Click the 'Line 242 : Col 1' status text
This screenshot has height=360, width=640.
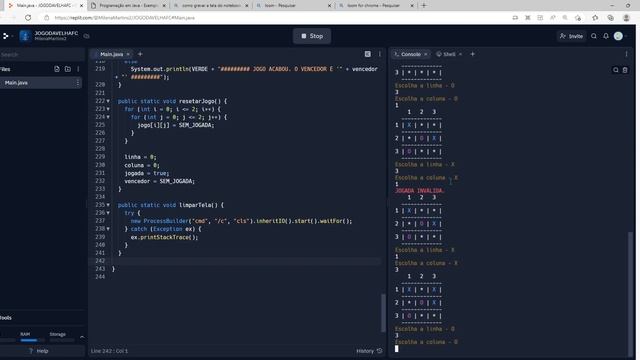click(x=109, y=351)
